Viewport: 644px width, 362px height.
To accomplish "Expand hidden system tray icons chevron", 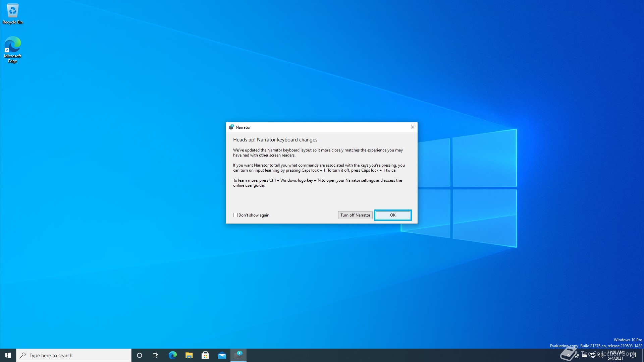I will [568, 355].
